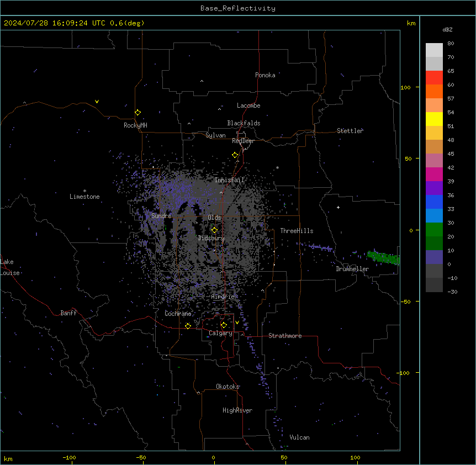Click the asterisk marker above the Limestone label
The width and height of the screenshot is (476, 465).
84,191
